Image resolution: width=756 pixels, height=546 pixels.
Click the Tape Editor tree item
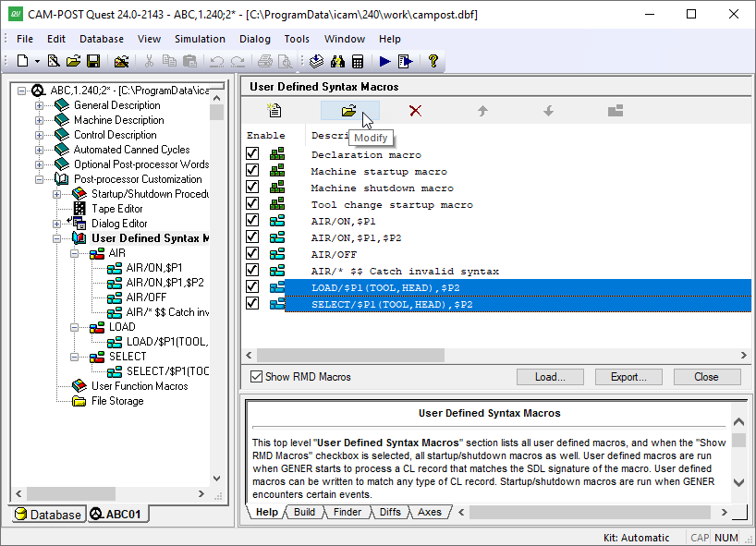[117, 209]
